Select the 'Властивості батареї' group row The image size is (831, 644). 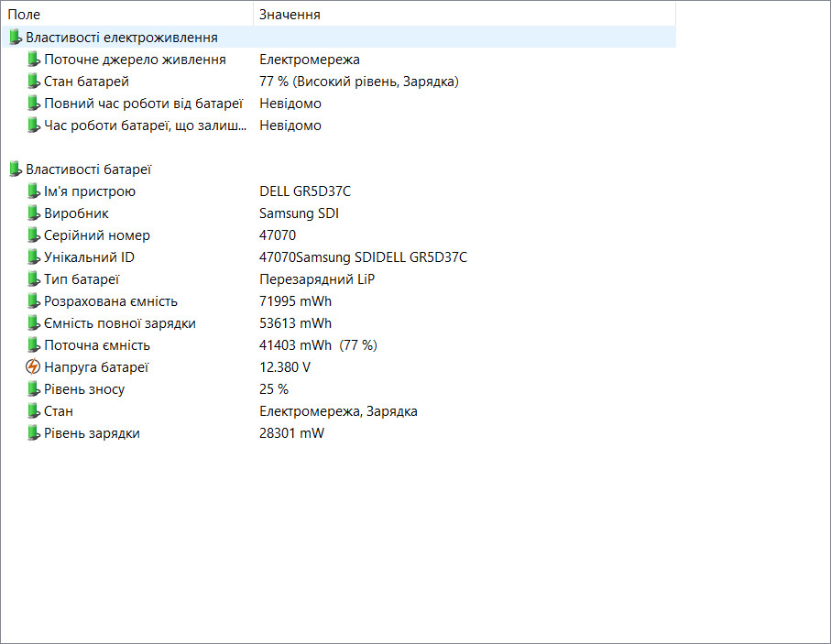pos(338,169)
